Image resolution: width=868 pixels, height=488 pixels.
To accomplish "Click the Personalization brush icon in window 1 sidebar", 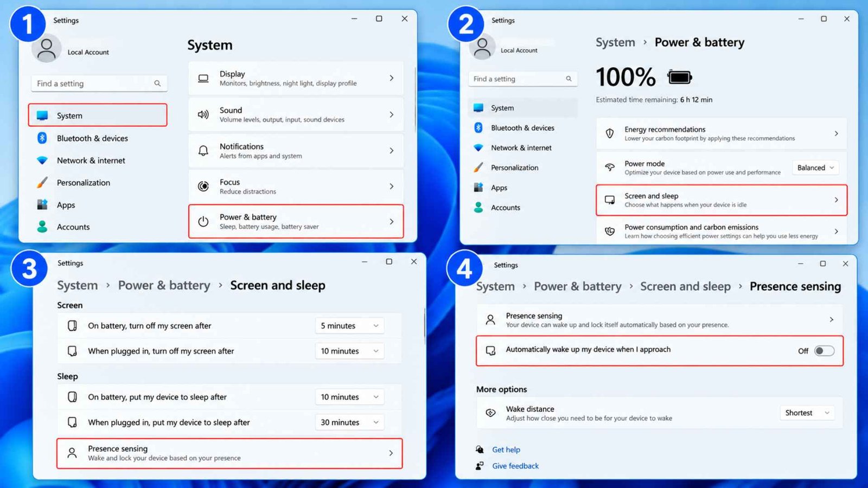I will pyautogui.click(x=42, y=183).
